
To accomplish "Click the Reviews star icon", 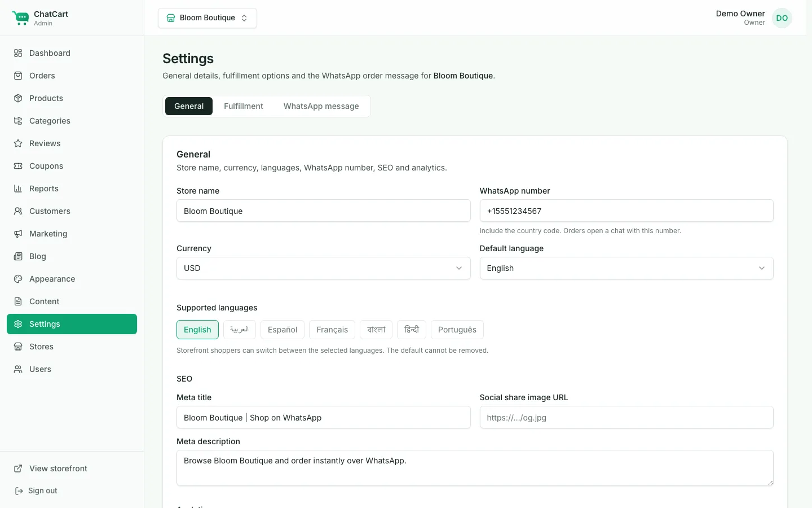I will pyautogui.click(x=18, y=143).
